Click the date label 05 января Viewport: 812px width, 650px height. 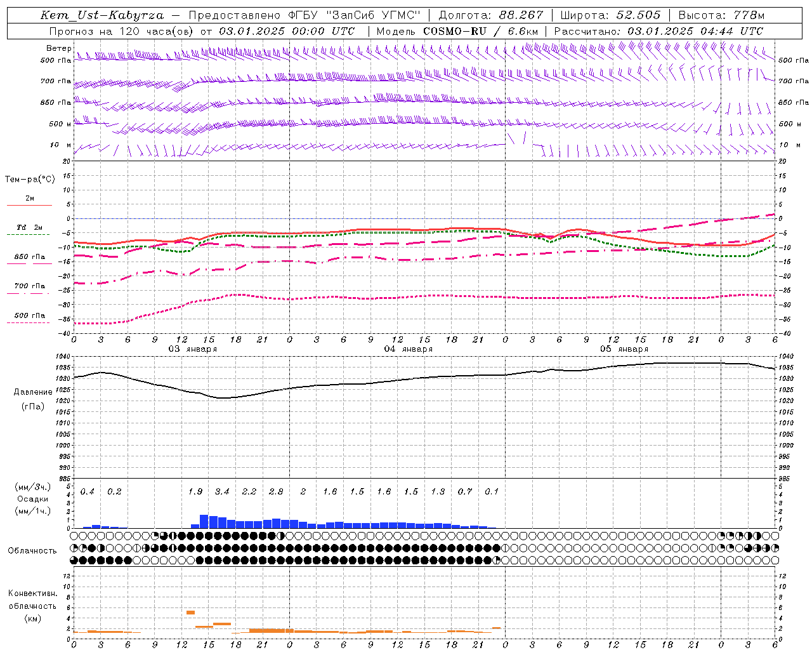coord(624,349)
